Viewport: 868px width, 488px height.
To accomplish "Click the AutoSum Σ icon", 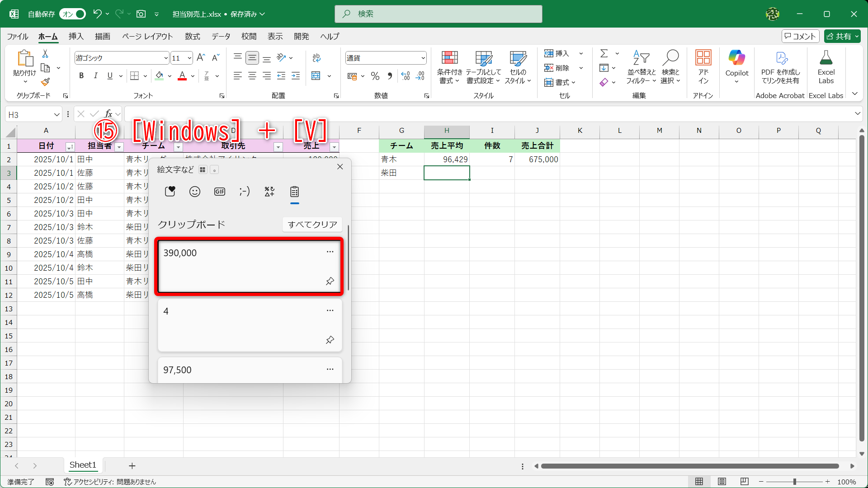I will [604, 53].
